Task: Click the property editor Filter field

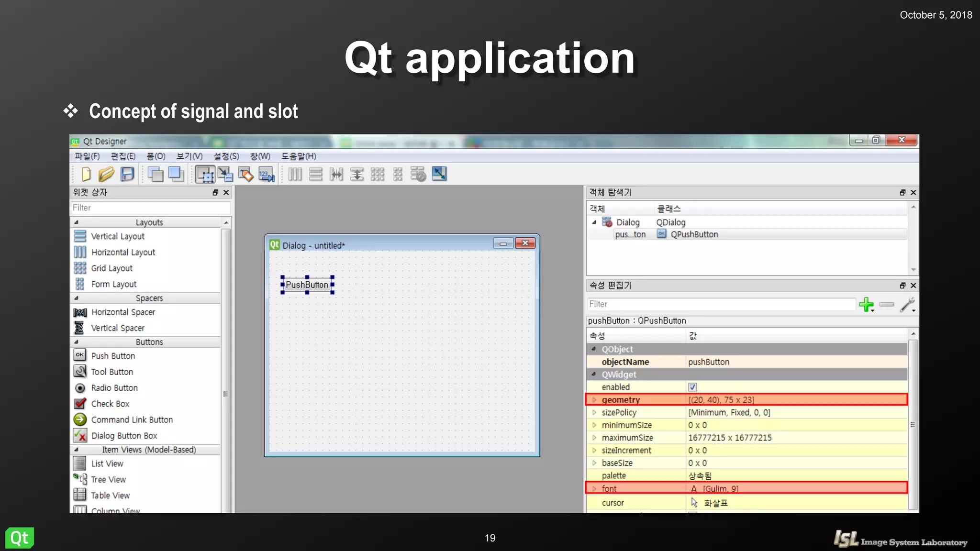Action: (x=720, y=304)
